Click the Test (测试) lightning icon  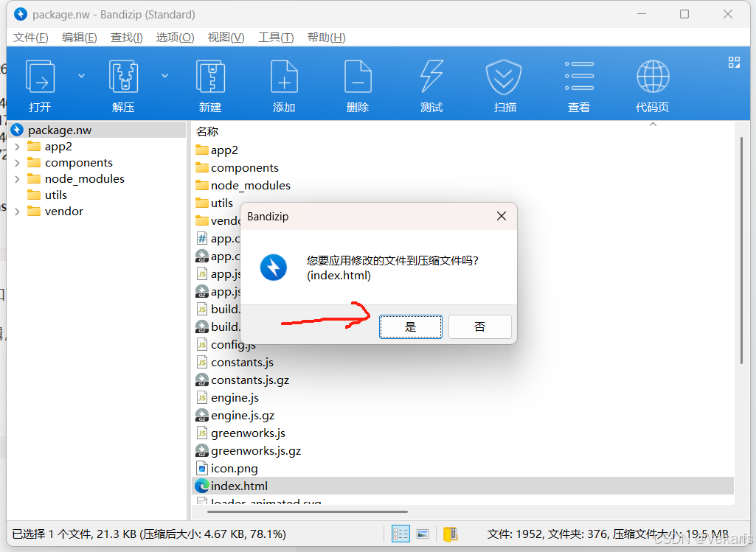(x=431, y=77)
